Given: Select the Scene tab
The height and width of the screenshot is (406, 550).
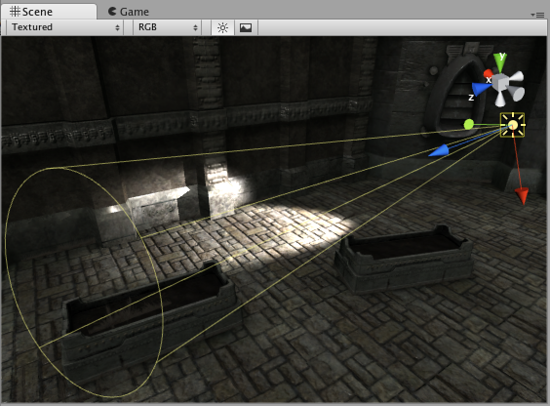Looking at the screenshot, I should [x=48, y=12].
